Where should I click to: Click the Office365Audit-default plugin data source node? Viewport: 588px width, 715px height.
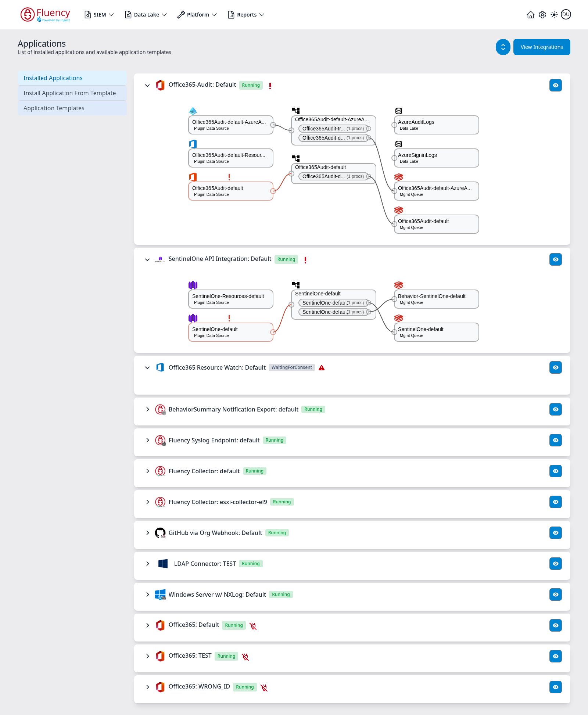231,191
